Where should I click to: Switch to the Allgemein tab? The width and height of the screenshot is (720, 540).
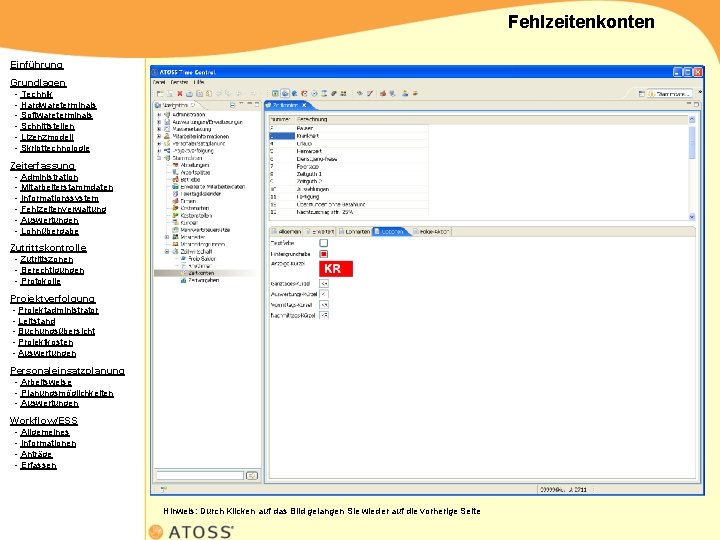click(287, 232)
